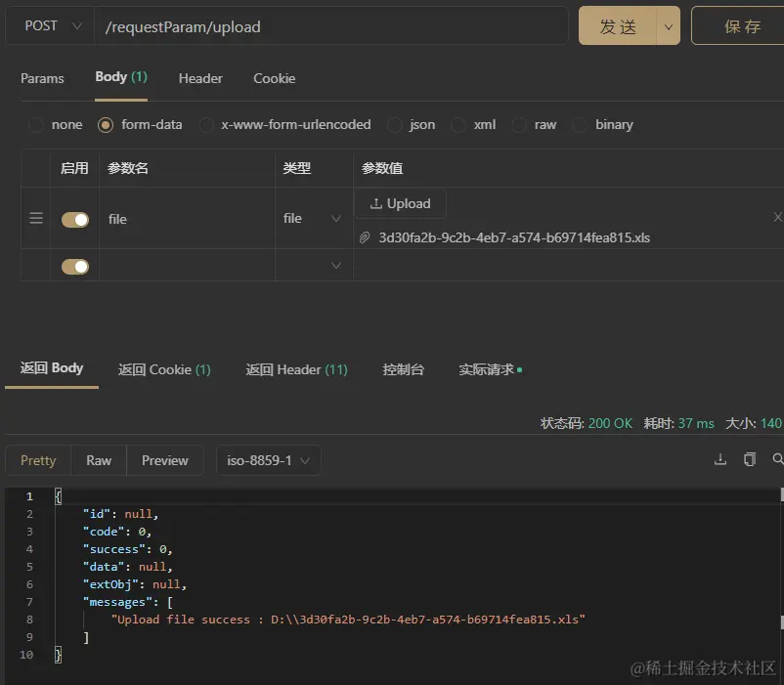Open the response search icon
Screen dimensions: 784x685
pyautogui.click(x=777, y=459)
